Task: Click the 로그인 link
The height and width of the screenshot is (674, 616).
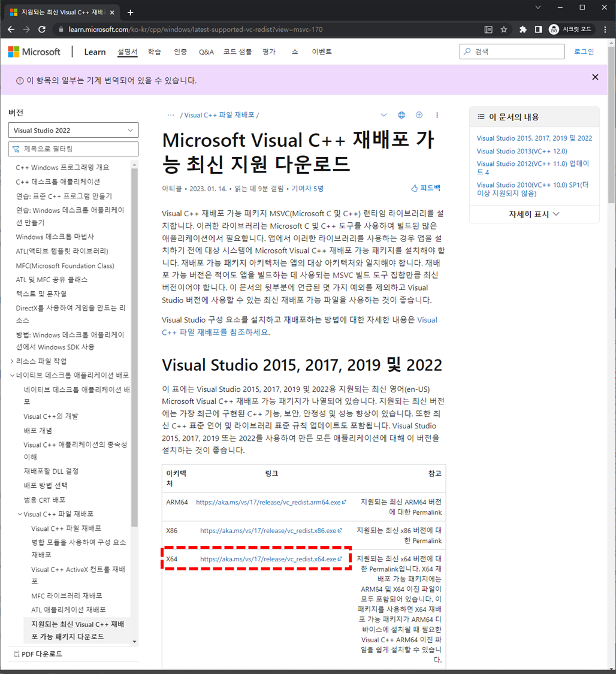Action: click(x=583, y=52)
